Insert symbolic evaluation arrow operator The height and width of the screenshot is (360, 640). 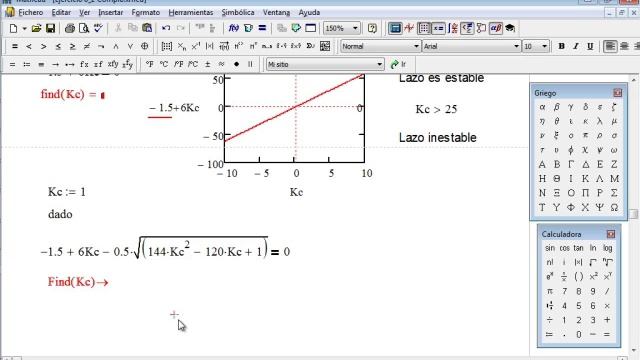[55, 64]
